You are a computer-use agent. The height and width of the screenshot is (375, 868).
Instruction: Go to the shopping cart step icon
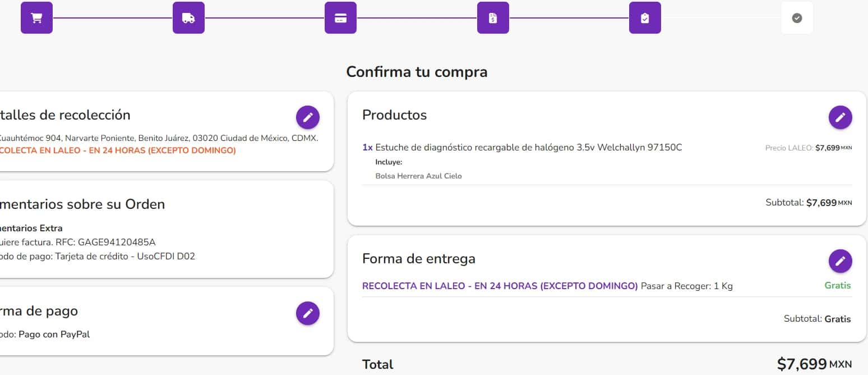pos(36,18)
